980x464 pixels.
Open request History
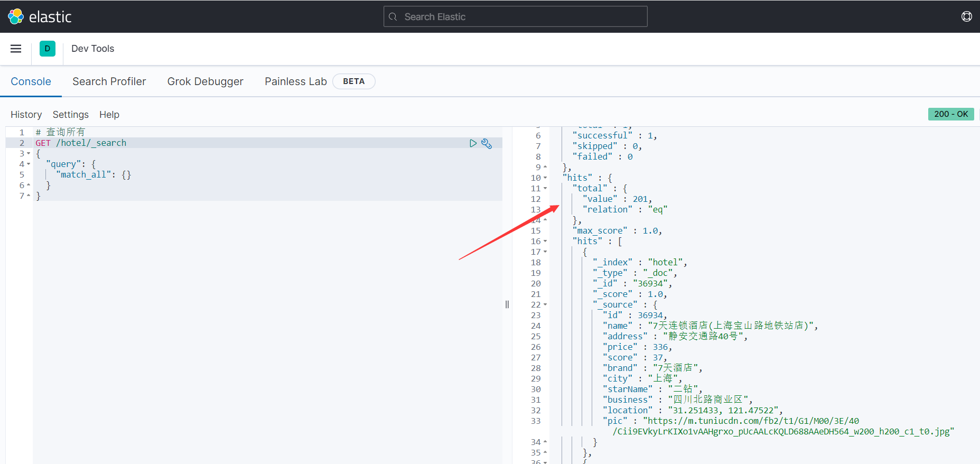26,115
